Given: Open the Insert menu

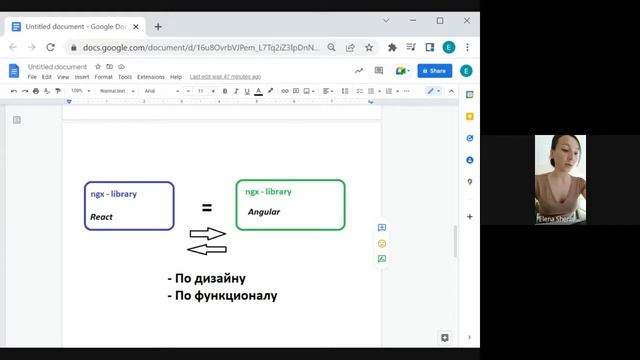Looking at the screenshot, I should click(x=82, y=77).
